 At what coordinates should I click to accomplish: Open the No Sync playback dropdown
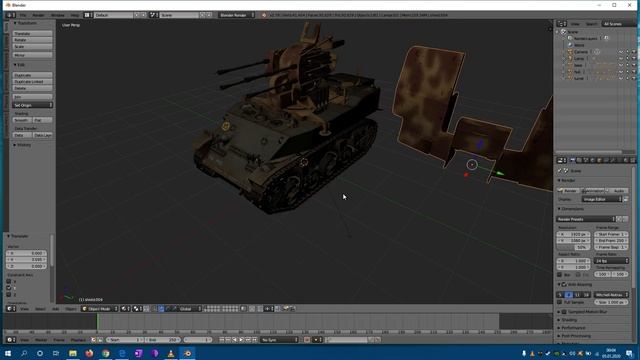[x=280, y=340]
